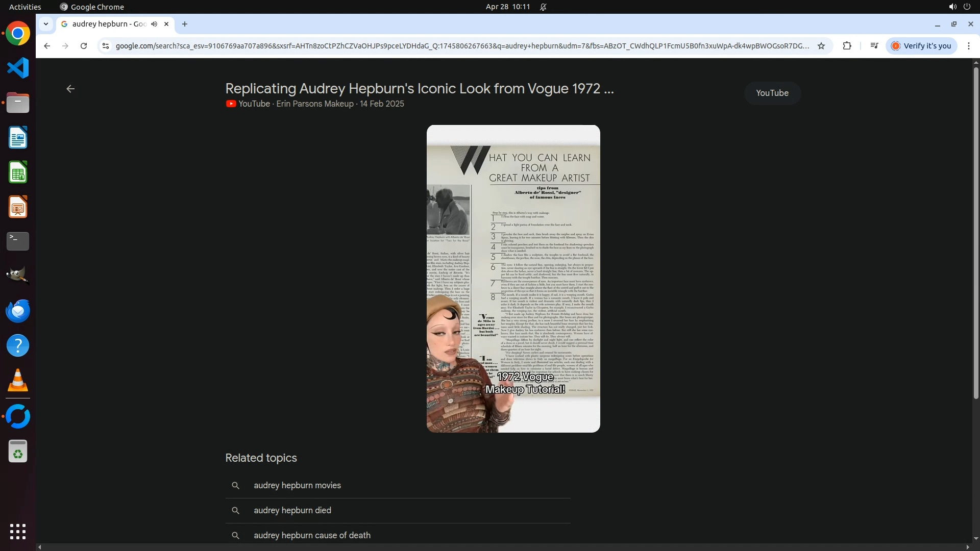
Task: Open Chrome's three-dot menu
Action: [x=969, y=46]
